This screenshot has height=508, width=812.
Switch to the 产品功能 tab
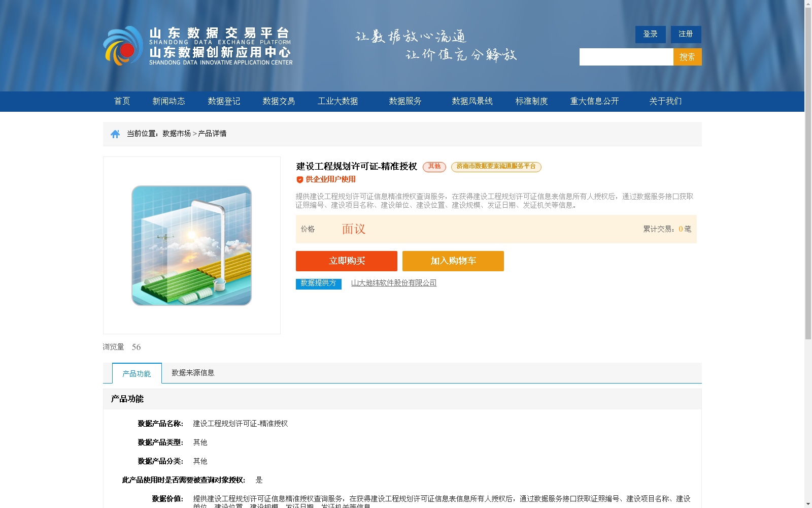coord(137,373)
